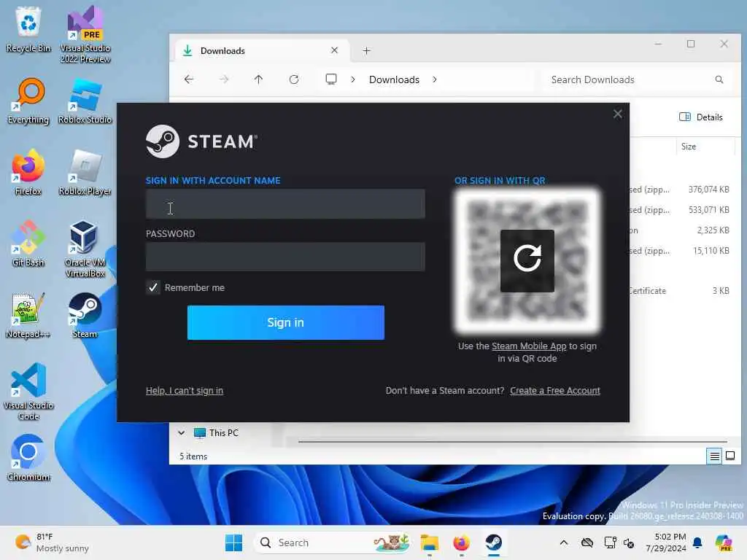Viewport: 747px width, 560px height.
Task: Toggle the Details pane button
Action: 701,117
